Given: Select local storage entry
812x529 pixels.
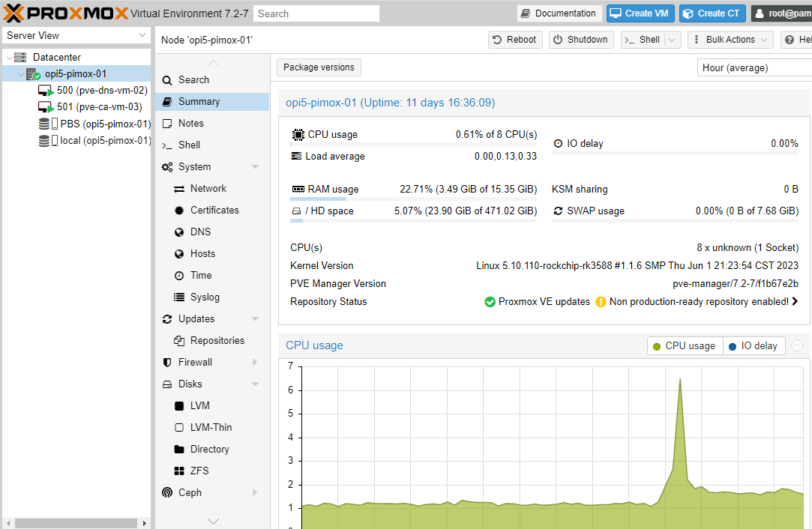Looking at the screenshot, I should coord(106,140).
